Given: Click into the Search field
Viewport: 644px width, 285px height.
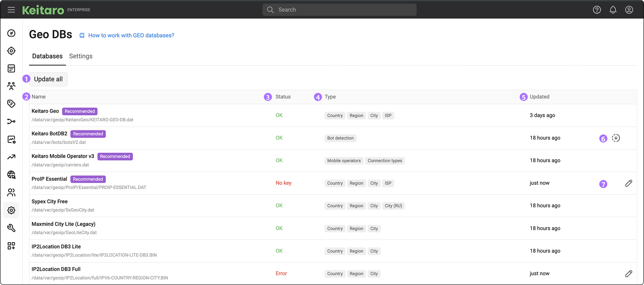Looking at the screenshot, I should (340, 10).
